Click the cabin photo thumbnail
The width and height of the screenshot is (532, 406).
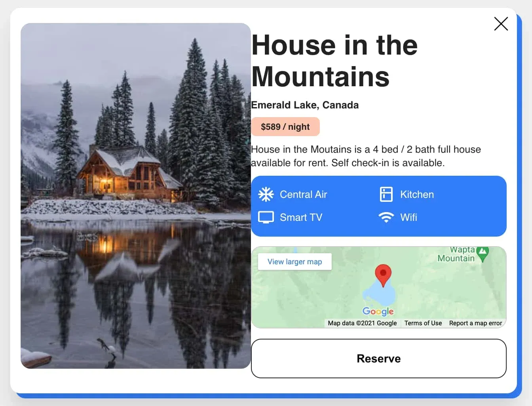136,196
